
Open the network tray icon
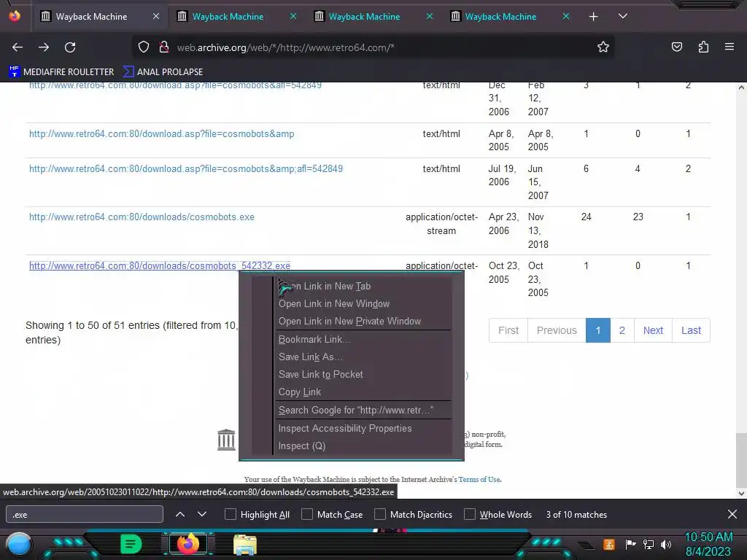point(649,544)
